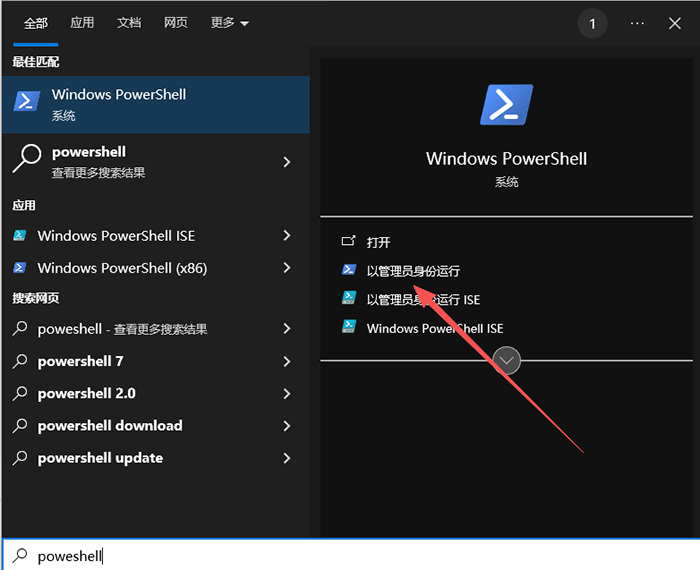
Task: Click the icon beside 以管理员身份运行 ISE
Action: pos(349,298)
